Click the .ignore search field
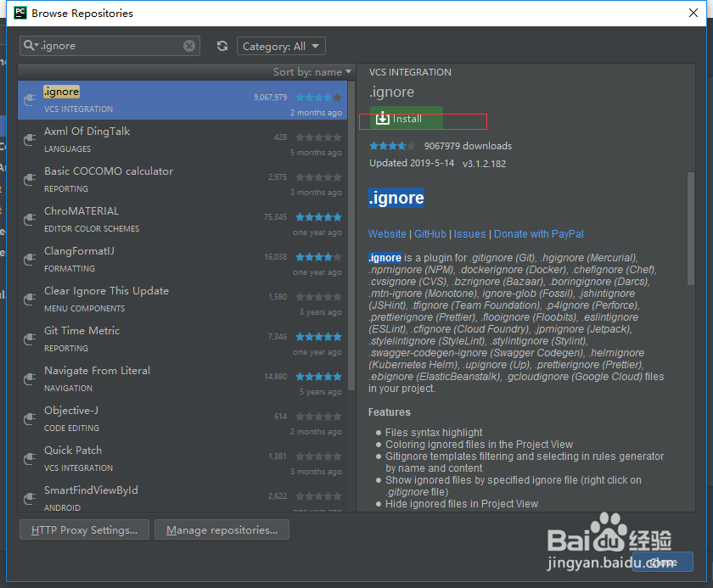Screen dimensions: 713x588 tap(109, 46)
